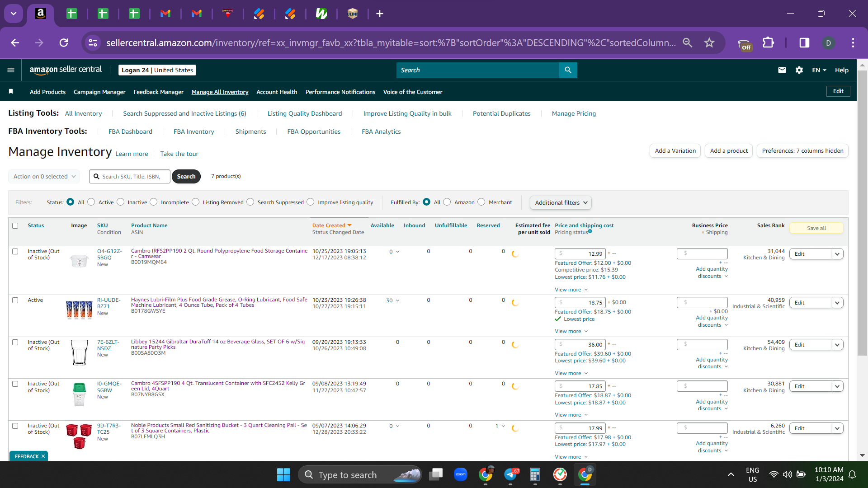
Task: Expand View more for the Libbey Gibraltar row
Action: [x=571, y=373]
